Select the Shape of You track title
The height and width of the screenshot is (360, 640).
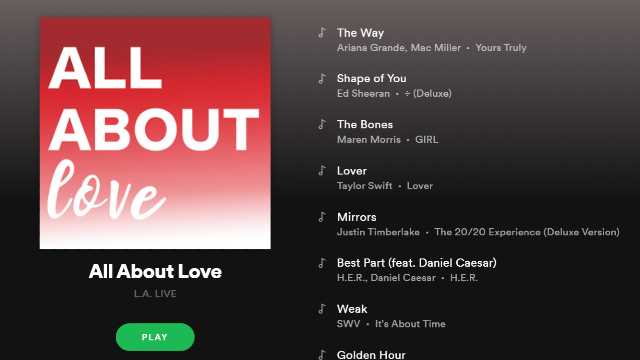pyautogui.click(x=371, y=78)
